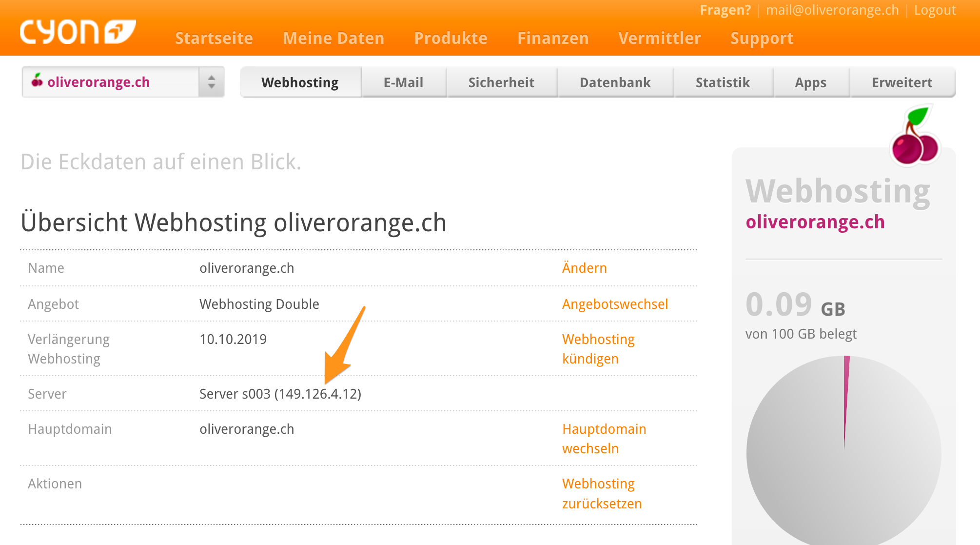
Task: Click the Webhosting Double offer value
Action: [x=259, y=304]
